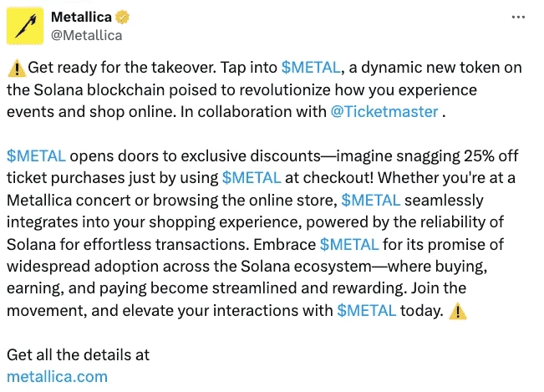
Task: Click $METAL cashtag before 'today'
Action: coord(366,310)
